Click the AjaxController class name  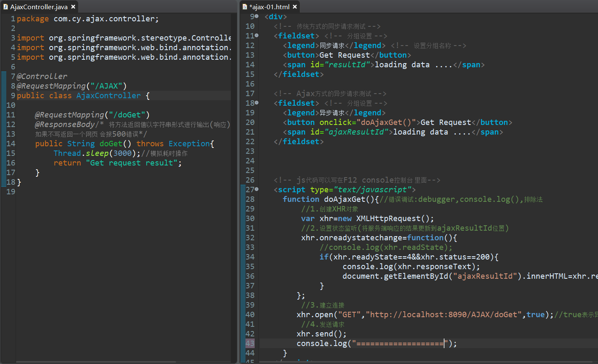point(109,95)
